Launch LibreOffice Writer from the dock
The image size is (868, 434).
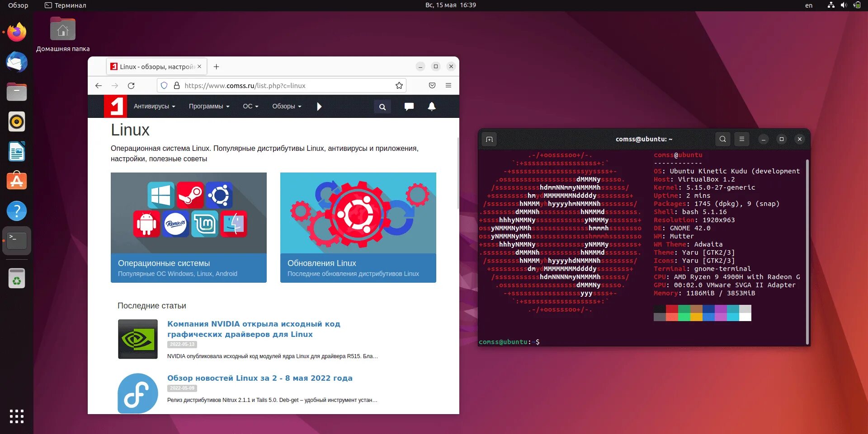(x=17, y=151)
